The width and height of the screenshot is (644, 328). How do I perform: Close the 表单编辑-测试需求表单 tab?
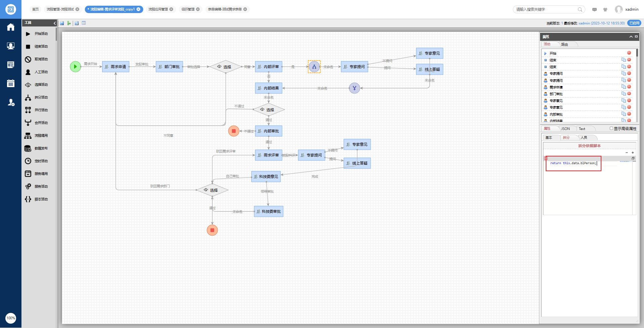(245, 9)
